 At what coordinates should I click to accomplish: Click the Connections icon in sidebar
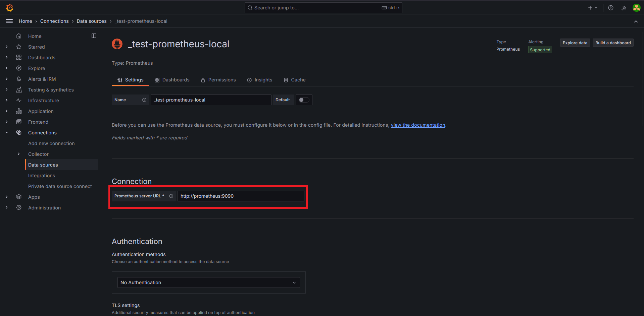(19, 133)
